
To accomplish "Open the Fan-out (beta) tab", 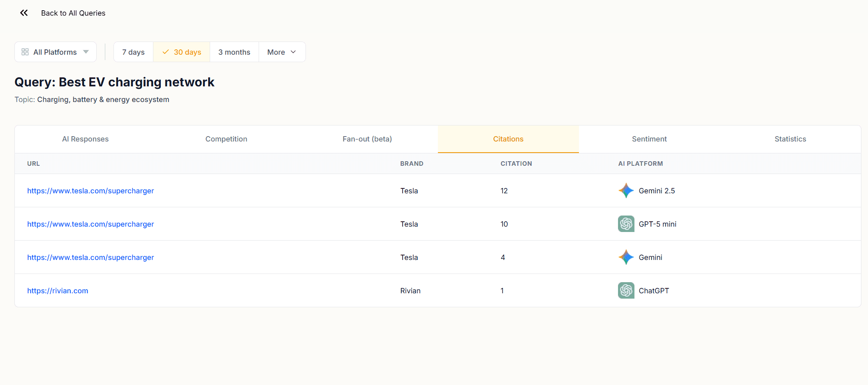I will [367, 139].
